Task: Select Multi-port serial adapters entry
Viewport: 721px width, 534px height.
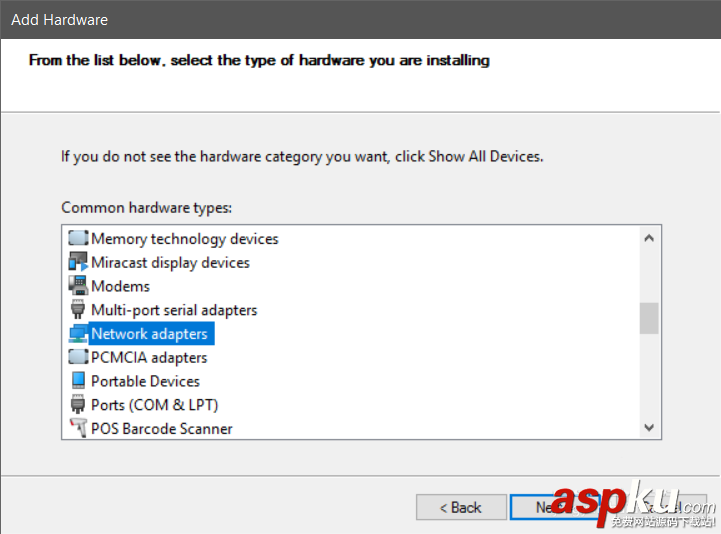Action: click(x=174, y=310)
